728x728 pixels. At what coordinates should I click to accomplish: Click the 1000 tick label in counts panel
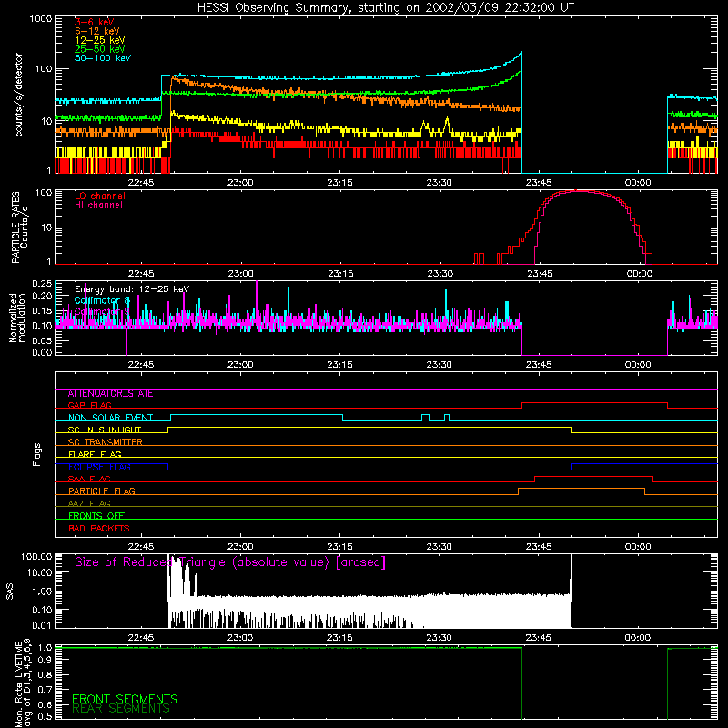coord(41,19)
